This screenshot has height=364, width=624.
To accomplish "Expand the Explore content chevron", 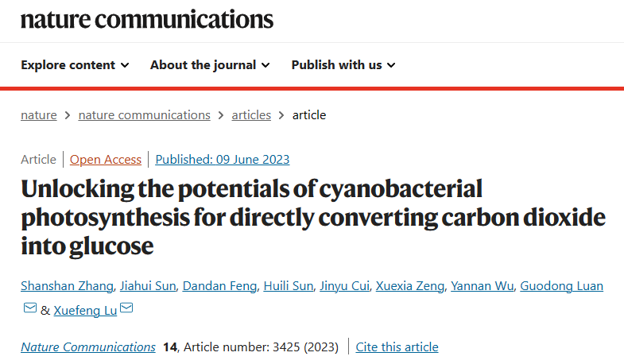I will pyautogui.click(x=125, y=65).
